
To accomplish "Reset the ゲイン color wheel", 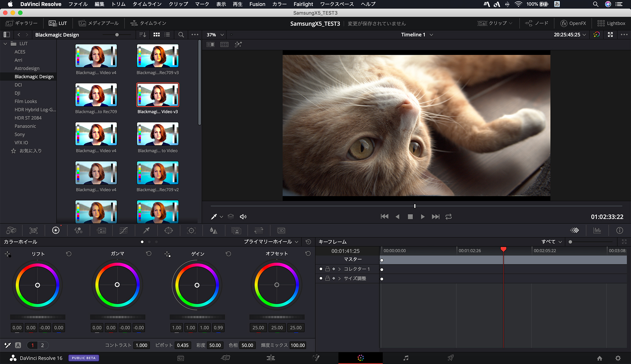I will [228, 253].
